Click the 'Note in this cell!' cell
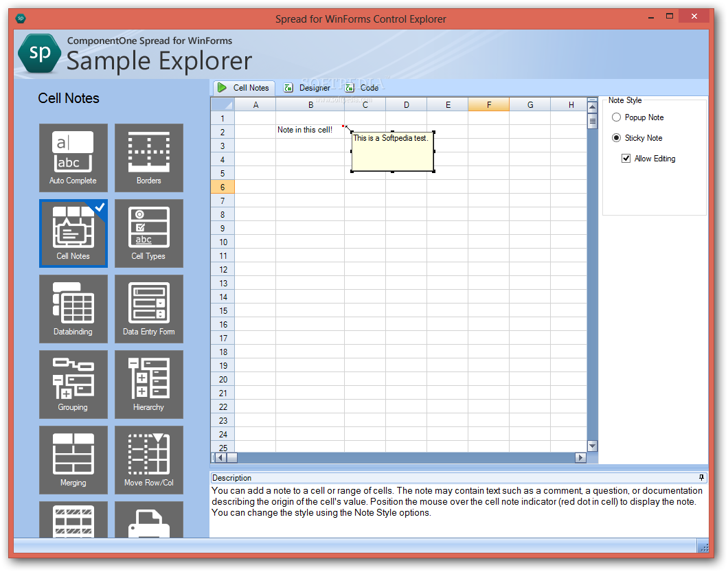Image resolution: width=728 pixels, height=572 pixels. (x=310, y=132)
